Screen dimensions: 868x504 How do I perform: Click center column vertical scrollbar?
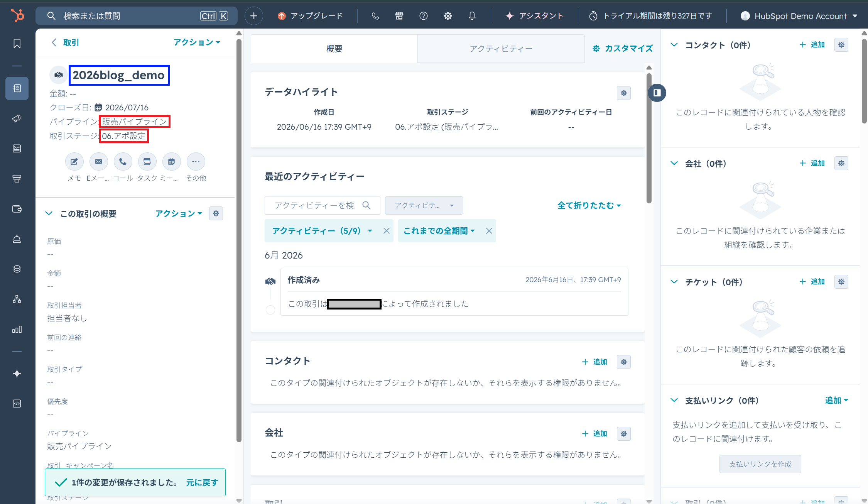(x=649, y=138)
